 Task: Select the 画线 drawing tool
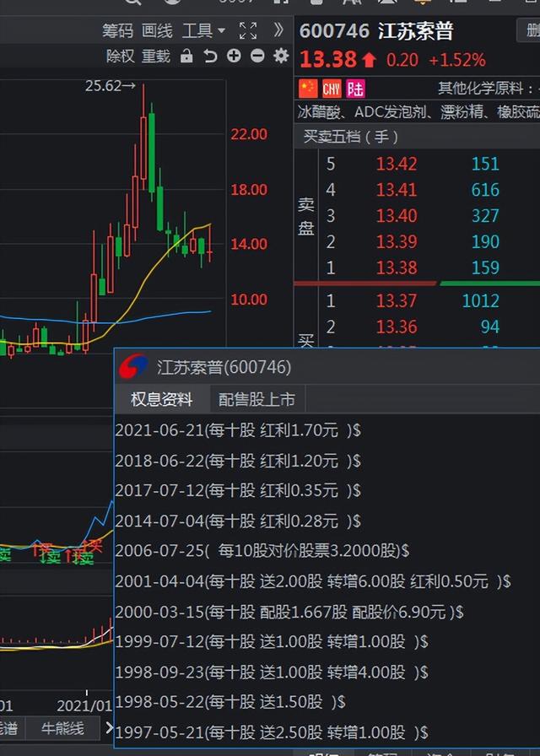157,31
